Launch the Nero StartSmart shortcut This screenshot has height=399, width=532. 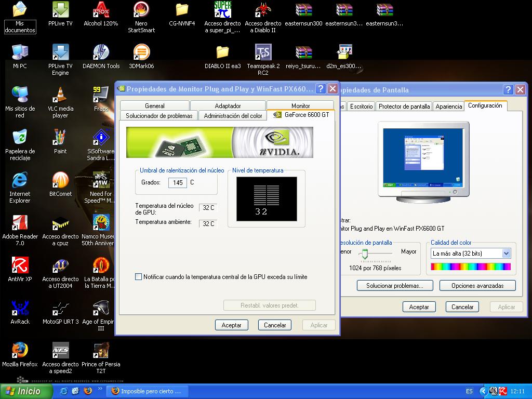(x=141, y=10)
